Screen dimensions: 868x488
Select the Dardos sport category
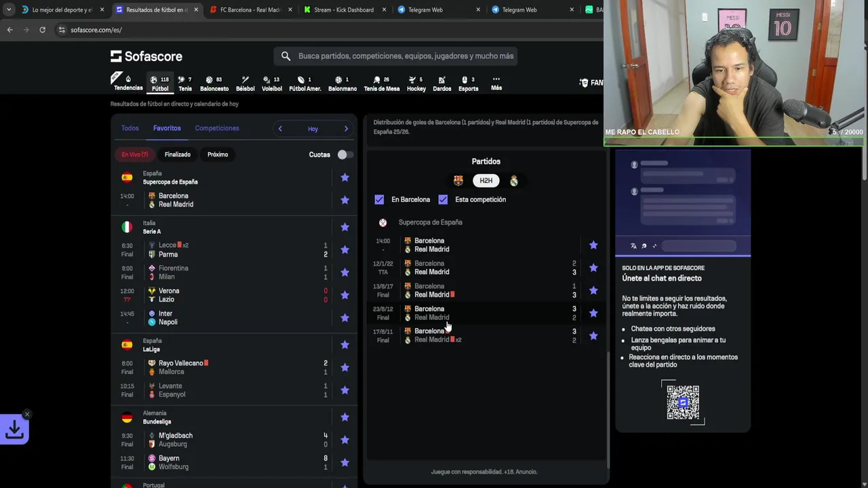tap(442, 83)
